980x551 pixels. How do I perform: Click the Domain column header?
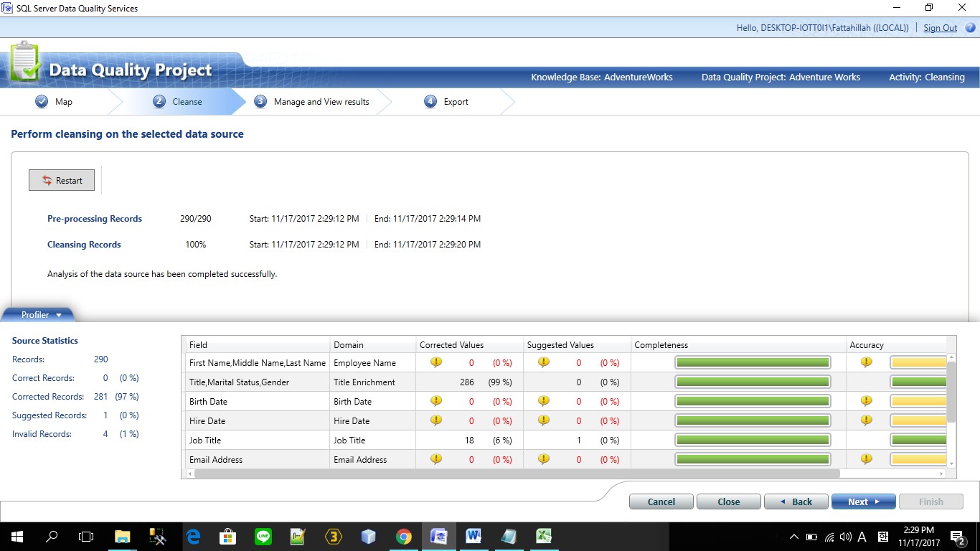[372, 344]
